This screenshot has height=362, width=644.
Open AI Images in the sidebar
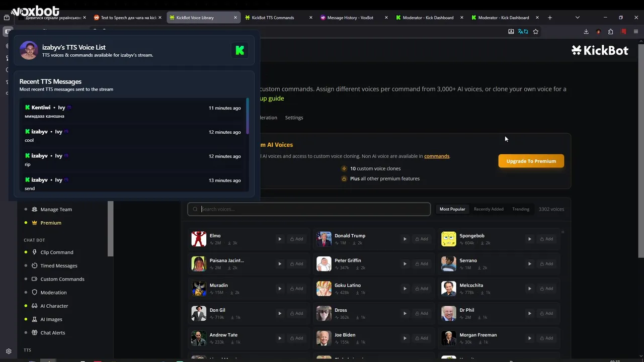[x=51, y=319]
